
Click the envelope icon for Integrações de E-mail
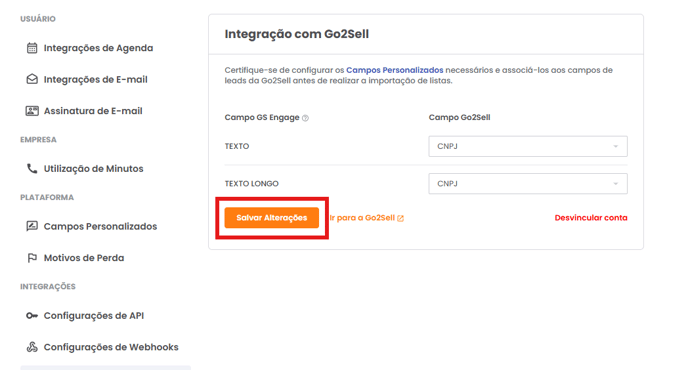(32, 79)
